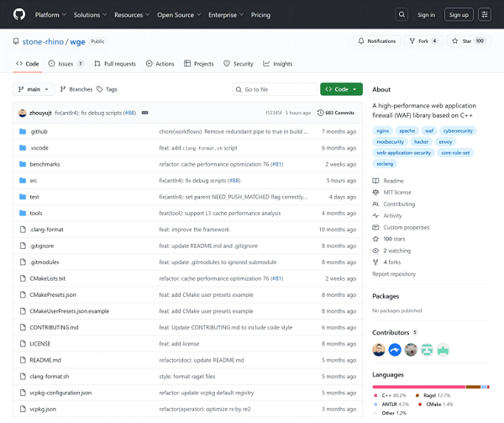Open the Notifications bell button
504x423 pixels.
click(376, 40)
